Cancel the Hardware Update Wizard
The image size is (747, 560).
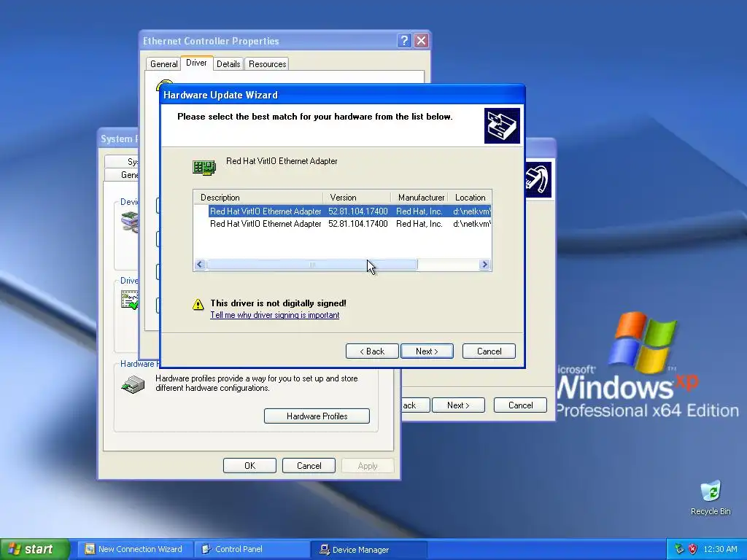pyautogui.click(x=489, y=351)
